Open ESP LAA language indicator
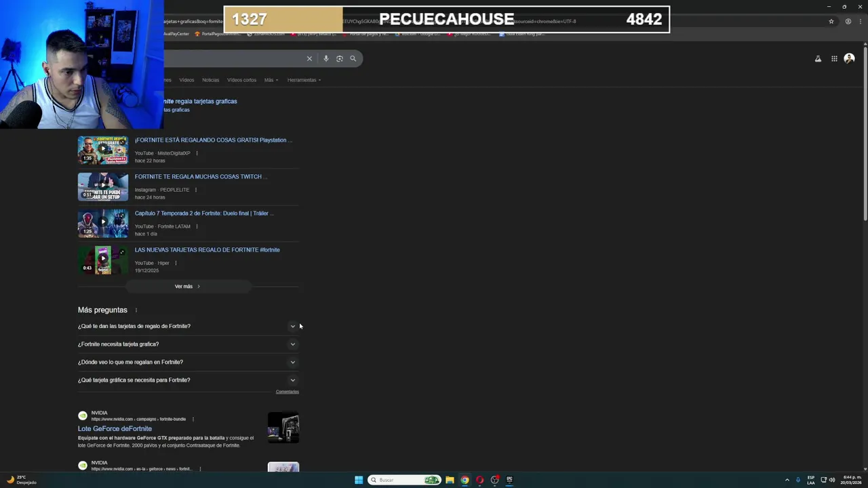 pos(811,480)
